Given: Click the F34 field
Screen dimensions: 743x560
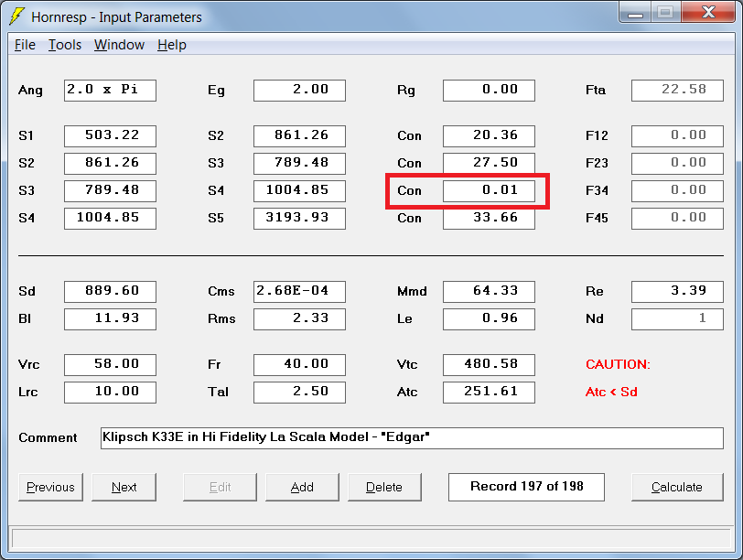Looking at the screenshot, I should point(678,191).
